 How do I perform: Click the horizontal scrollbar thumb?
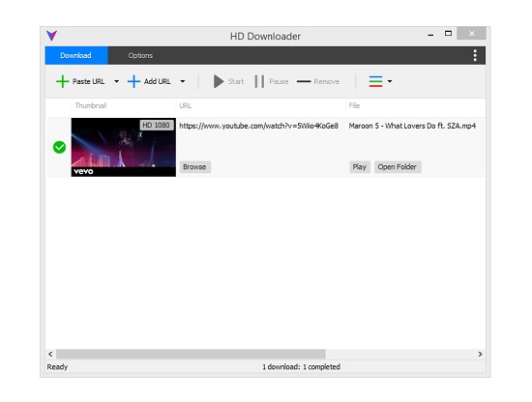(x=191, y=354)
